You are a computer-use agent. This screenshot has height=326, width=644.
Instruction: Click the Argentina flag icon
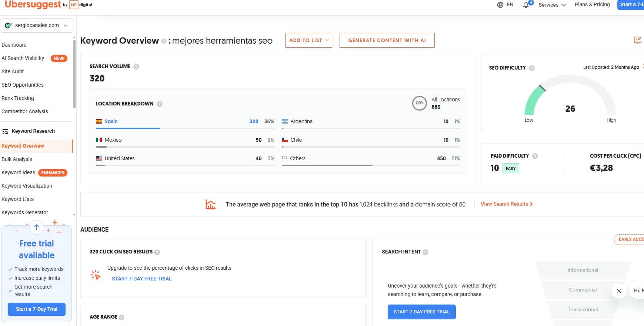[x=285, y=121]
